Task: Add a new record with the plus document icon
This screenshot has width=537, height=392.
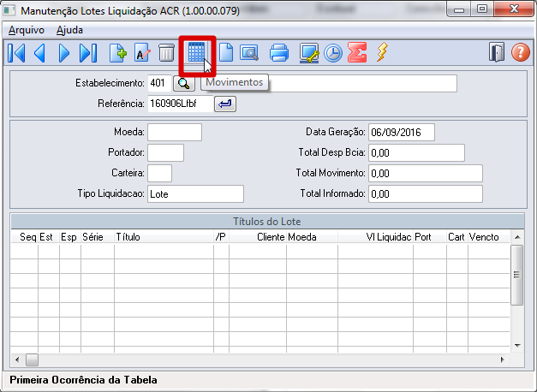Action: point(118,53)
